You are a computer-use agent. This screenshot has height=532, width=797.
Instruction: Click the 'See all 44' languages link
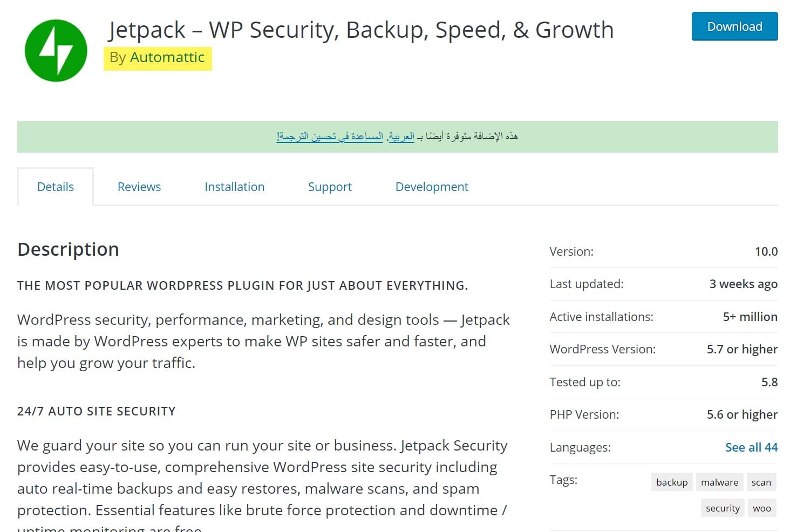tap(751, 447)
